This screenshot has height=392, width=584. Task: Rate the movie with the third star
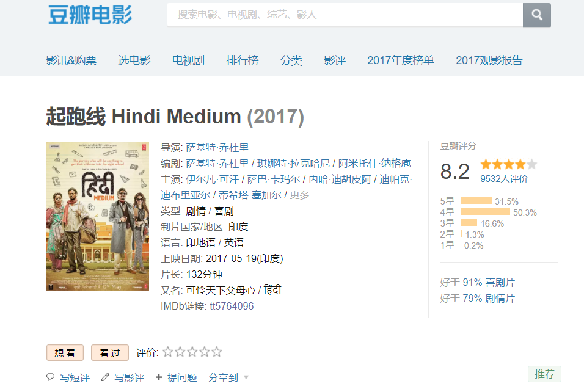(x=192, y=352)
